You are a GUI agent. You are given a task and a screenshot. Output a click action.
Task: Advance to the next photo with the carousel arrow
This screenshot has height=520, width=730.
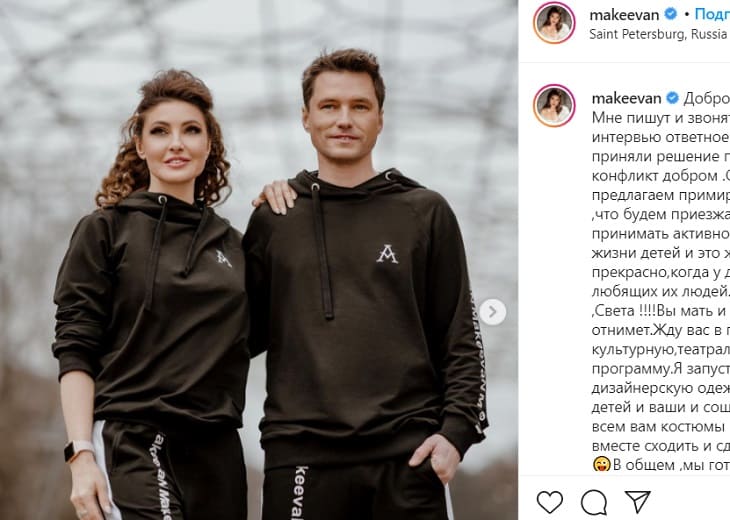tap(493, 312)
